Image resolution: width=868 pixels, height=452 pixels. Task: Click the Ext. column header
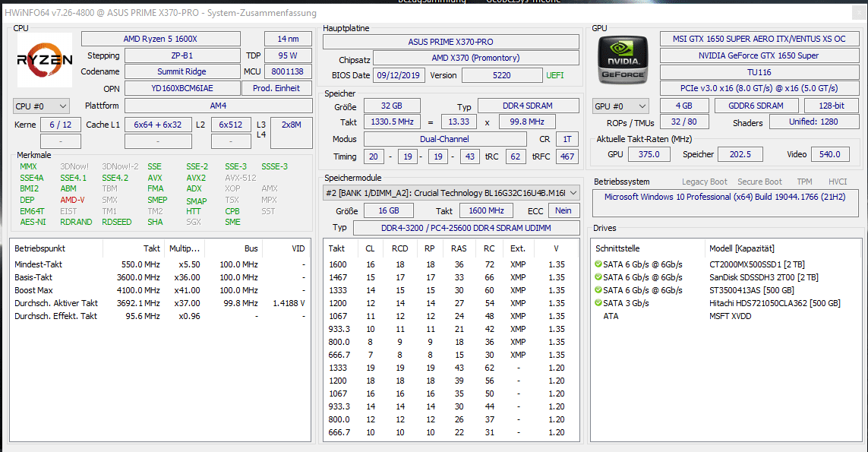[518, 248]
